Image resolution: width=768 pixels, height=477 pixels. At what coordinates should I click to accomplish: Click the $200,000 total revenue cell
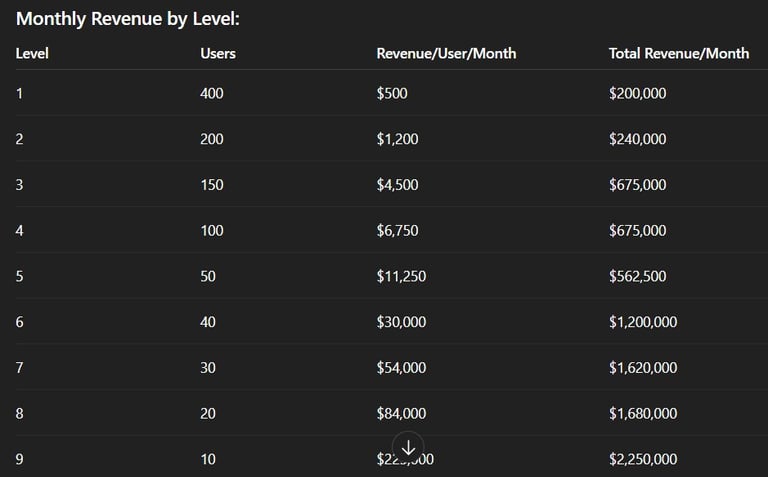[637, 93]
